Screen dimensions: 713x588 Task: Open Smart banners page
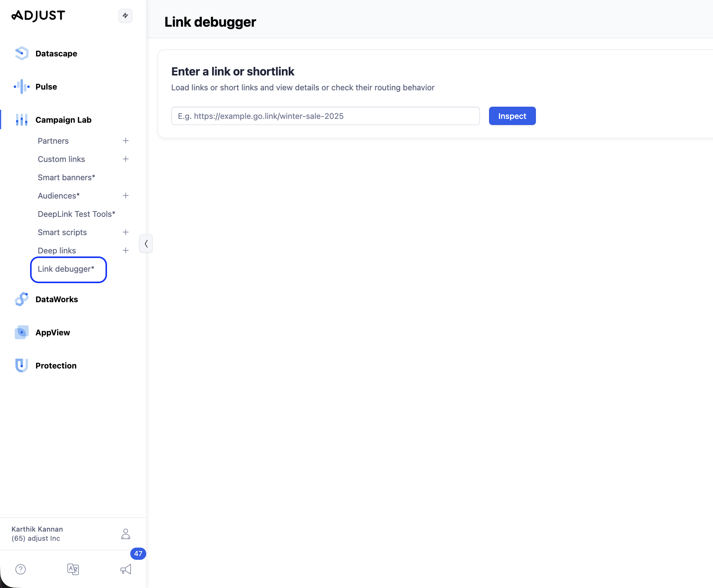click(66, 178)
